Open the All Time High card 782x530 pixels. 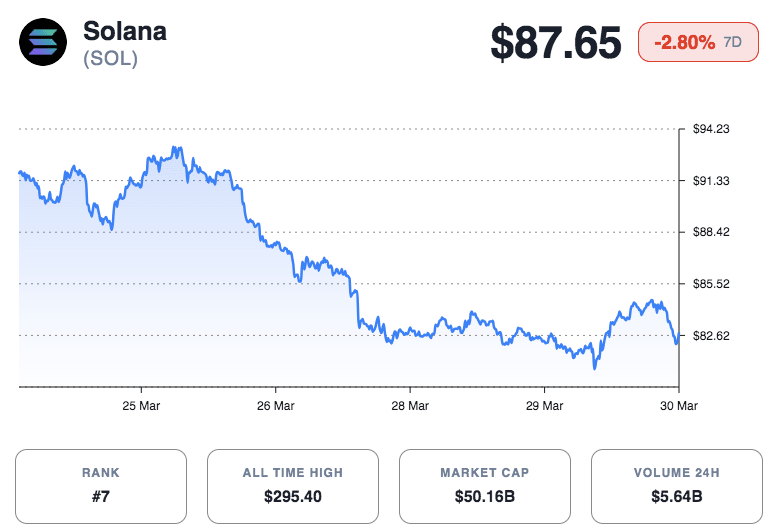(293, 486)
